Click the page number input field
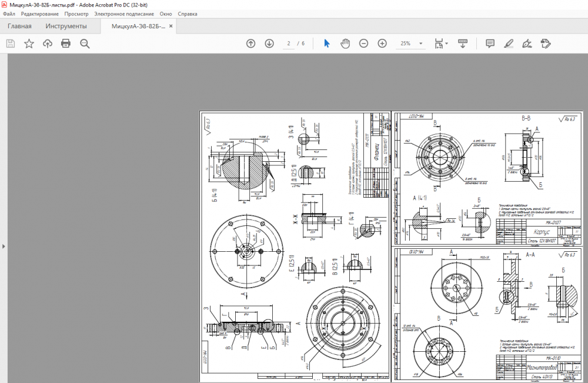588x383 pixels. (x=289, y=44)
